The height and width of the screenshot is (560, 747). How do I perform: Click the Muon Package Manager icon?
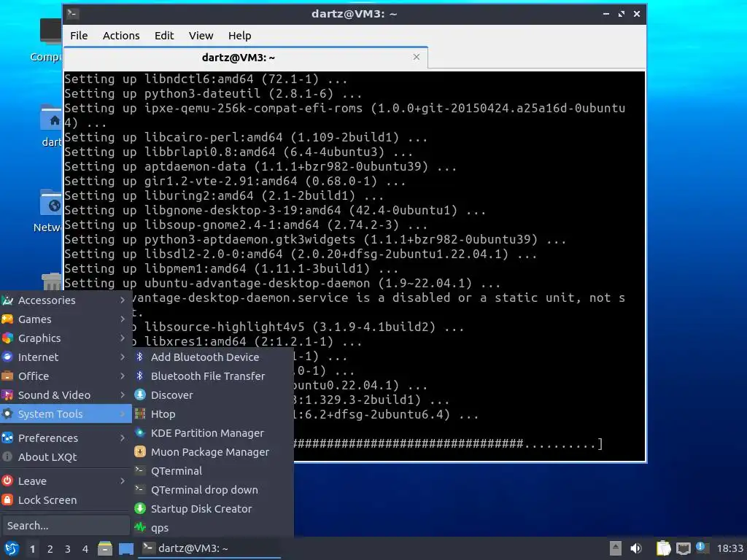pyautogui.click(x=139, y=452)
